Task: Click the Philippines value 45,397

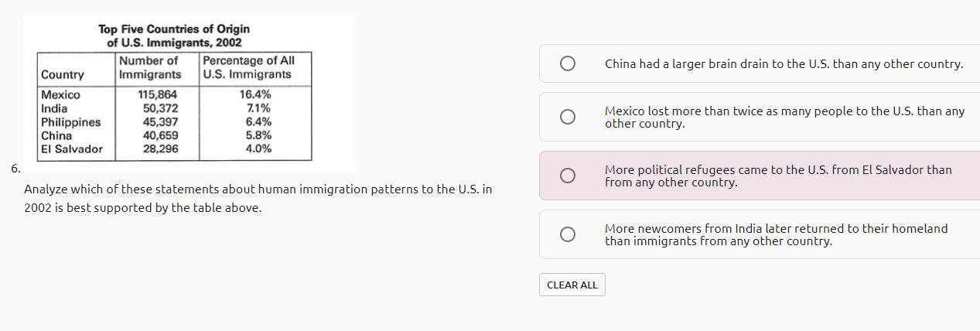Action: (161, 122)
